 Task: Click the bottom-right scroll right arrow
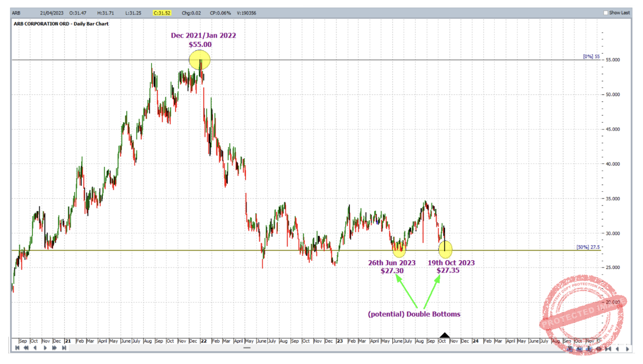628,349
